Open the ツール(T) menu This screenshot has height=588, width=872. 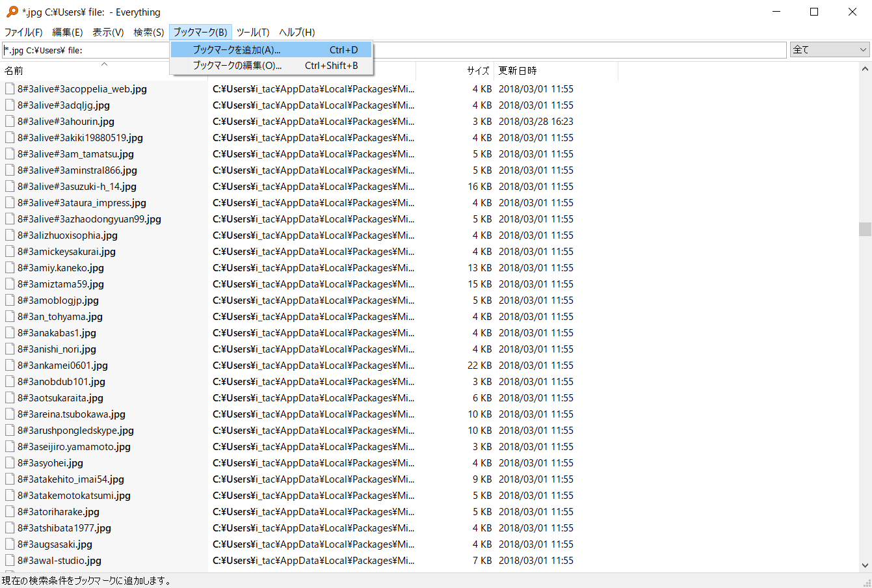(x=253, y=32)
